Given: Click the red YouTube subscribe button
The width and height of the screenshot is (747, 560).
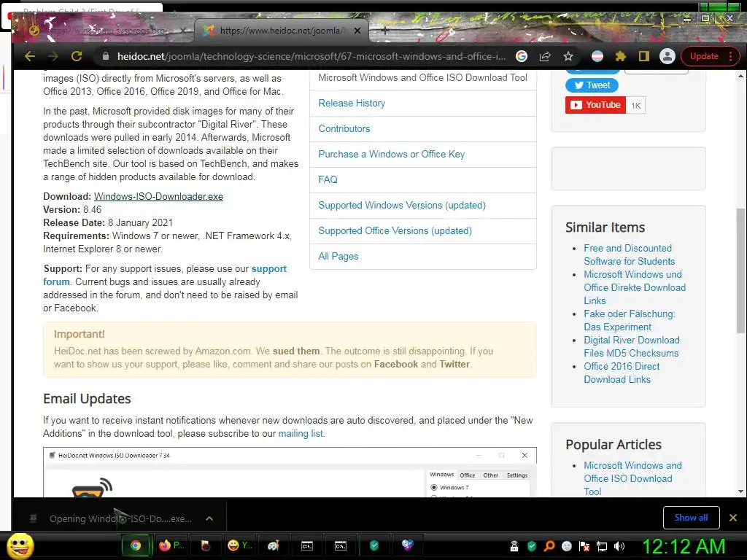Looking at the screenshot, I should (595, 105).
